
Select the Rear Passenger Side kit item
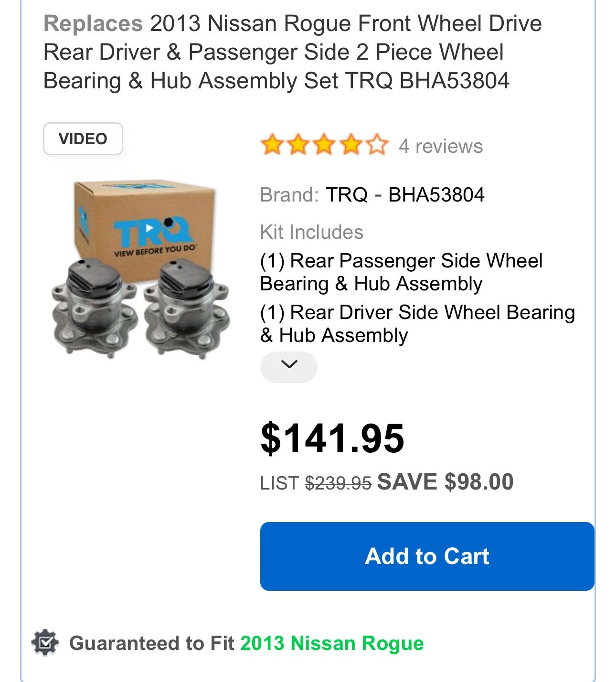pos(401,272)
